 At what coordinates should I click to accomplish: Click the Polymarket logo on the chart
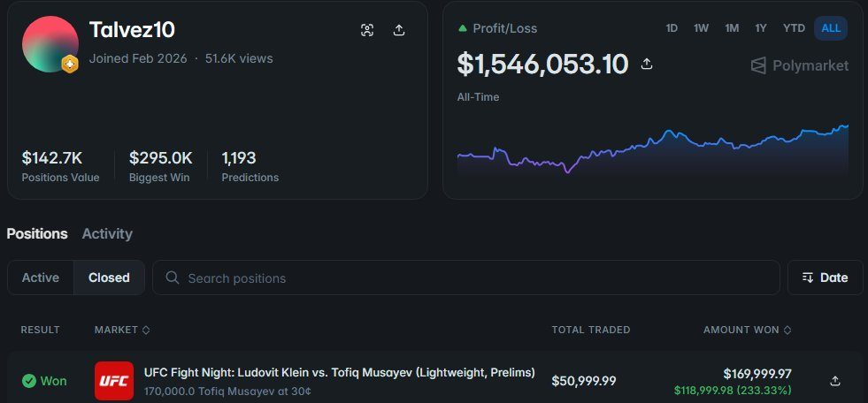pyautogui.click(x=799, y=65)
